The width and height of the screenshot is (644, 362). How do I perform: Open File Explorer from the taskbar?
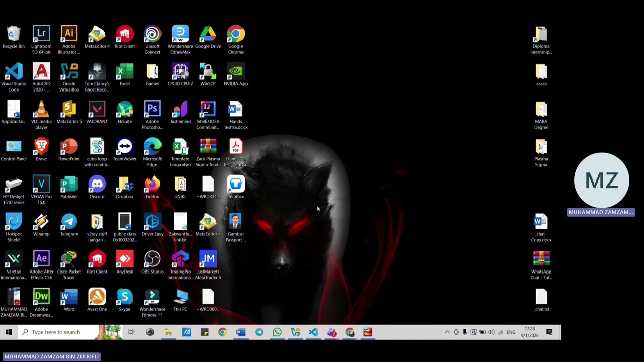coord(168,332)
